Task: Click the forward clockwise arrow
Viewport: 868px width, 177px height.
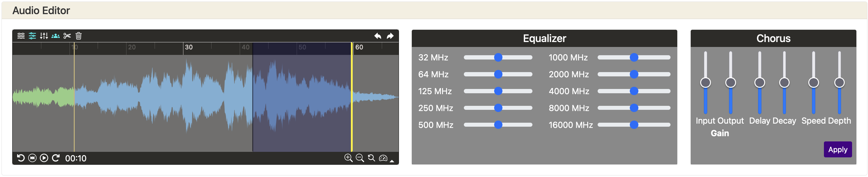Action: click(x=56, y=158)
